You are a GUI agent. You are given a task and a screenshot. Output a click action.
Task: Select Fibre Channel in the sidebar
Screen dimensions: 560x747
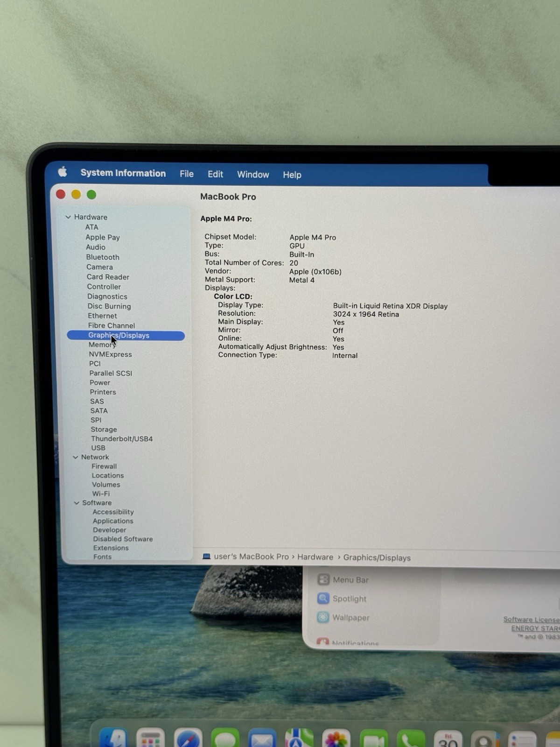(x=112, y=325)
